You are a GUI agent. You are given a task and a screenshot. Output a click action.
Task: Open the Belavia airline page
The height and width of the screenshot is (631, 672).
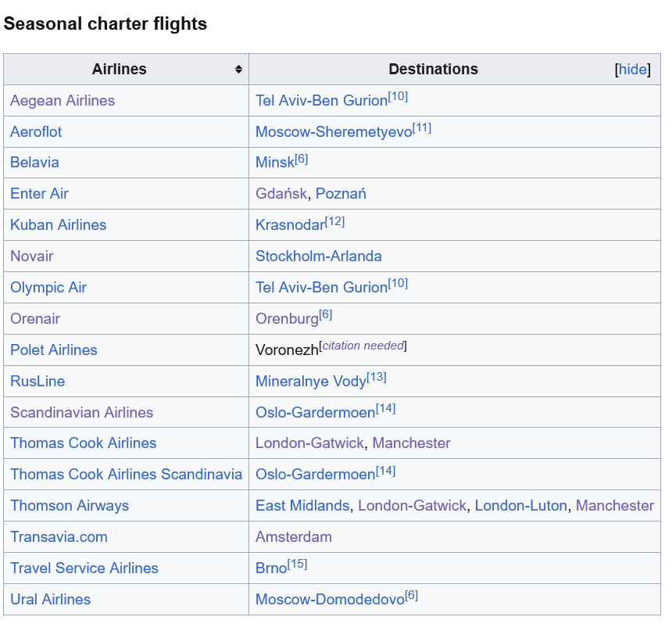pos(34,163)
